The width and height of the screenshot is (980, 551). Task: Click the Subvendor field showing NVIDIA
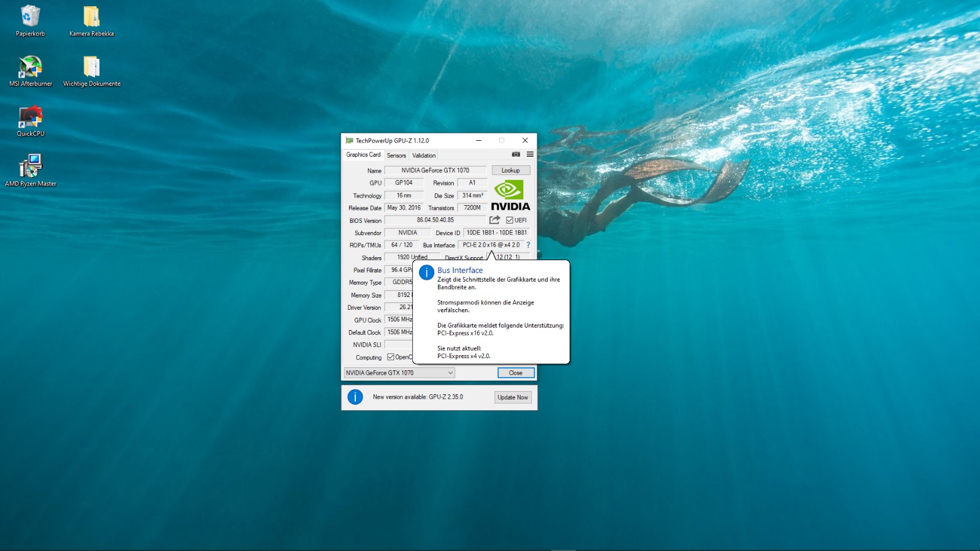(407, 233)
